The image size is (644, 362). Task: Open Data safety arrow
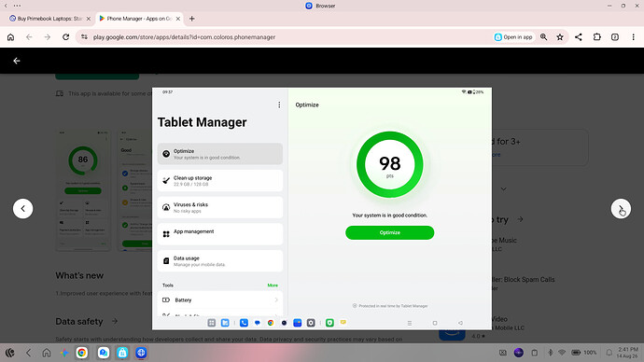[115, 321]
